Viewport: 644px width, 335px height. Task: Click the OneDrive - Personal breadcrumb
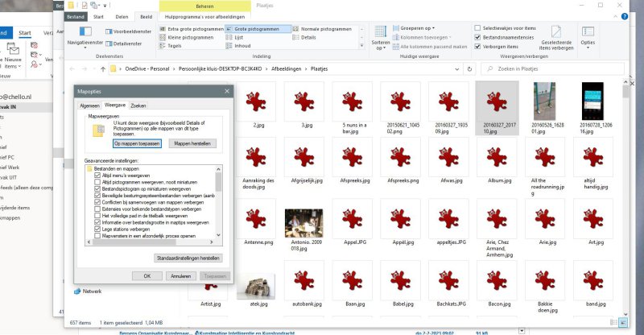click(147, 69)
